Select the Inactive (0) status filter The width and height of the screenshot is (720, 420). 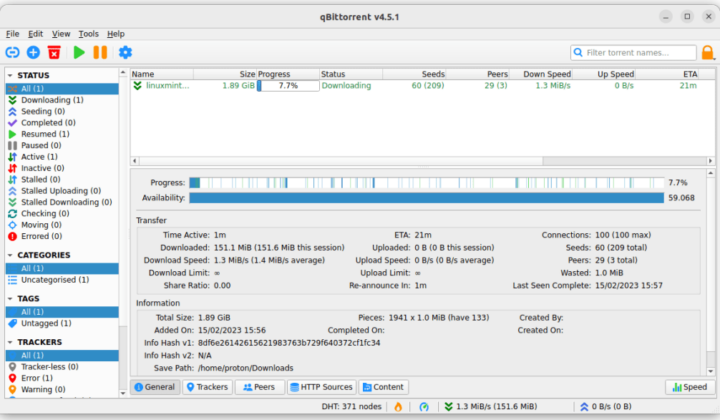pyautogui.click(x=62, y=168)
